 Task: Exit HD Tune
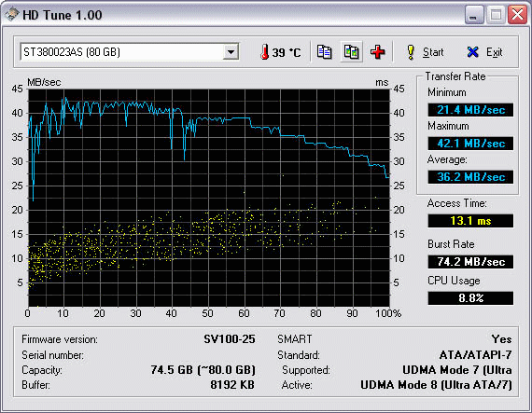click(x=484, y=52)
